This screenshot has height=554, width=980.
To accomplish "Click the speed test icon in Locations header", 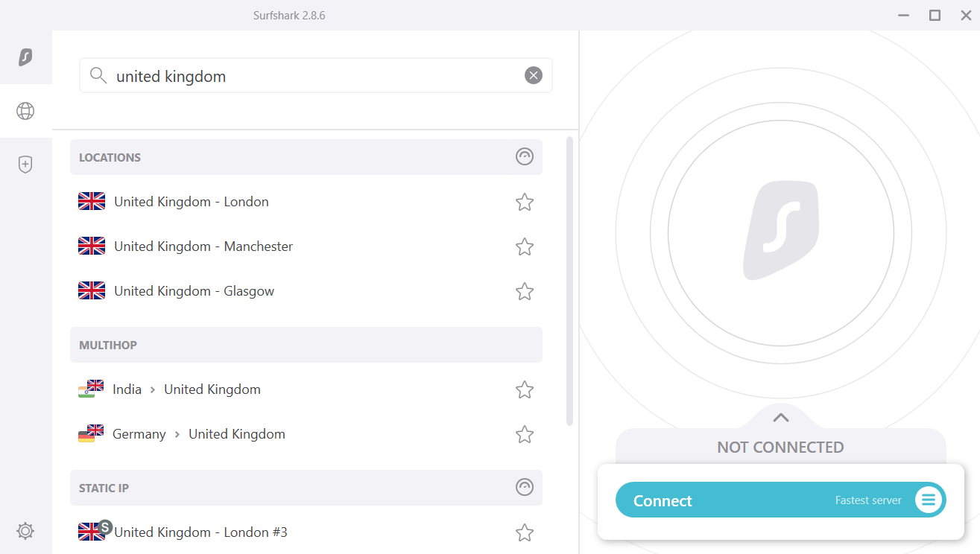I will coord(525,157).
